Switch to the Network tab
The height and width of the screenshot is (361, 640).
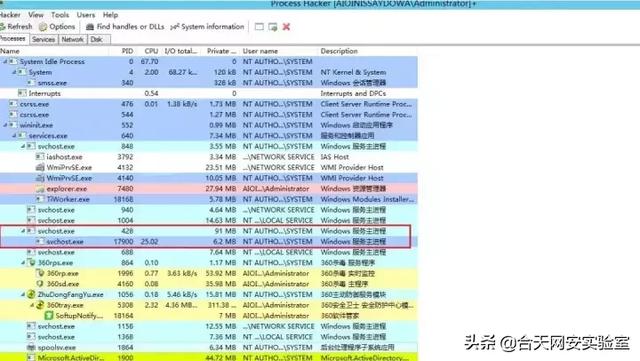pyautogui.click(x=72, y=39)
